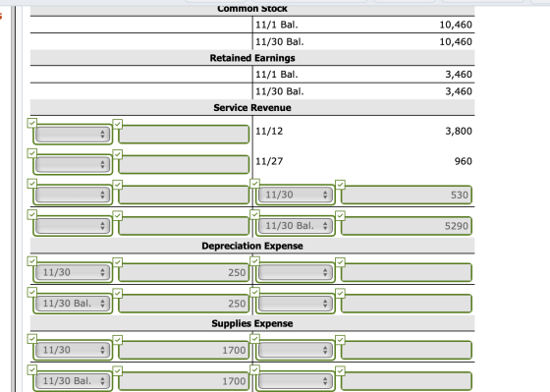Viewport: 550px width, 392px height.
Task: Click the Retained Earnings account heading
Action: (x=252, y=58)
